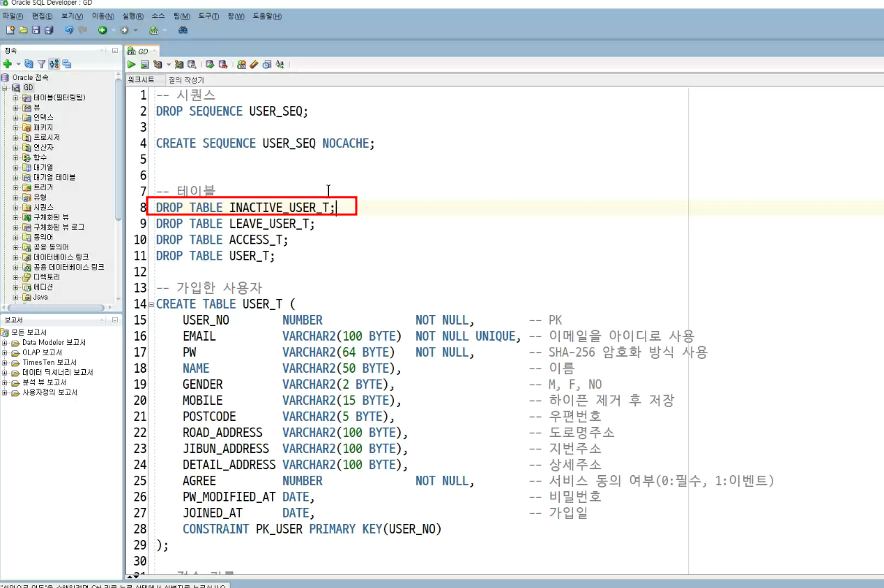
Task: Open dropdown arrow next to SQL worksheet icon
Action: point(165,30)
